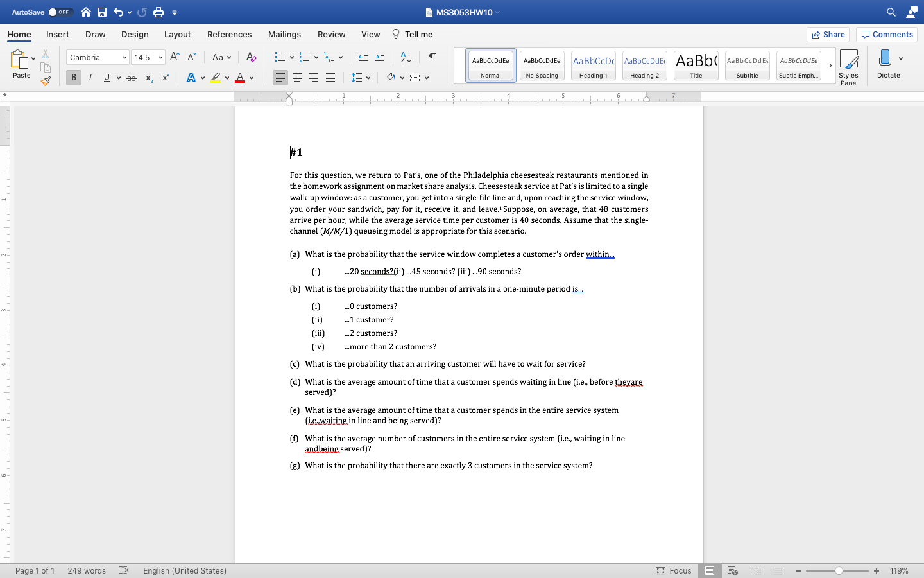Toggle the AutoSave switch
This screenshot has width=924, height=578.
60,12
